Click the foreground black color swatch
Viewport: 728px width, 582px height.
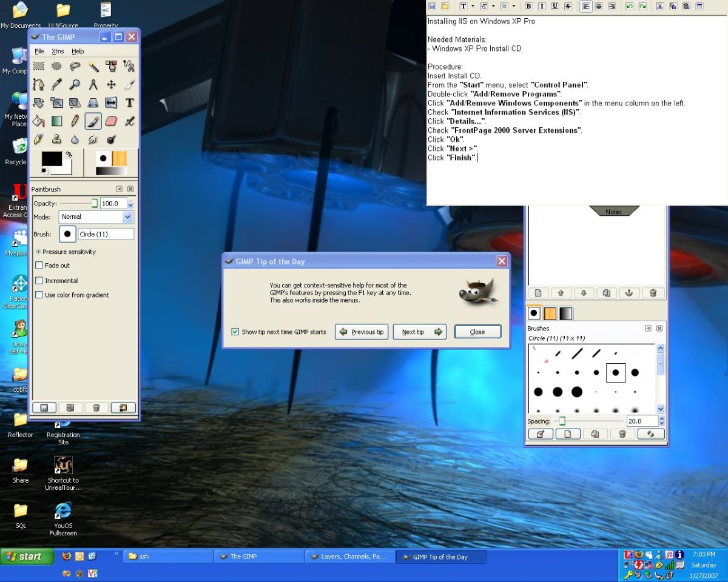(52, 159)
